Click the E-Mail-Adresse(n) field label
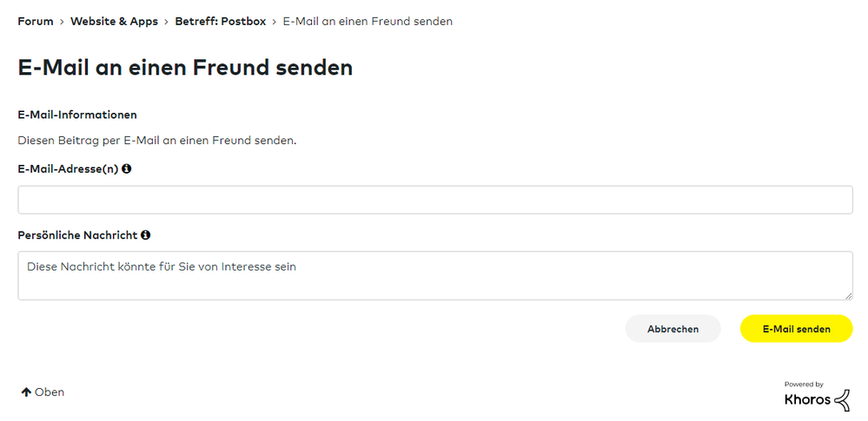Screen dimensions: 868x421 68,169
